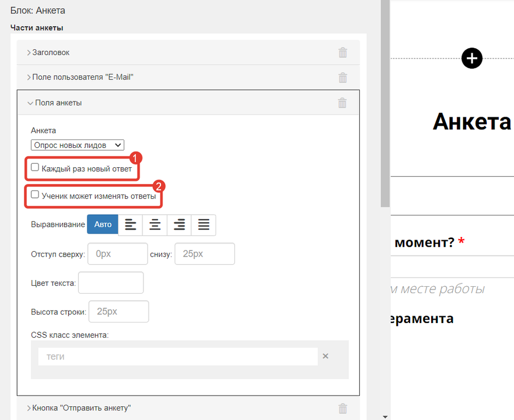Expand the Заголовок section
This screenshot has width=514, height=420.
51,53
